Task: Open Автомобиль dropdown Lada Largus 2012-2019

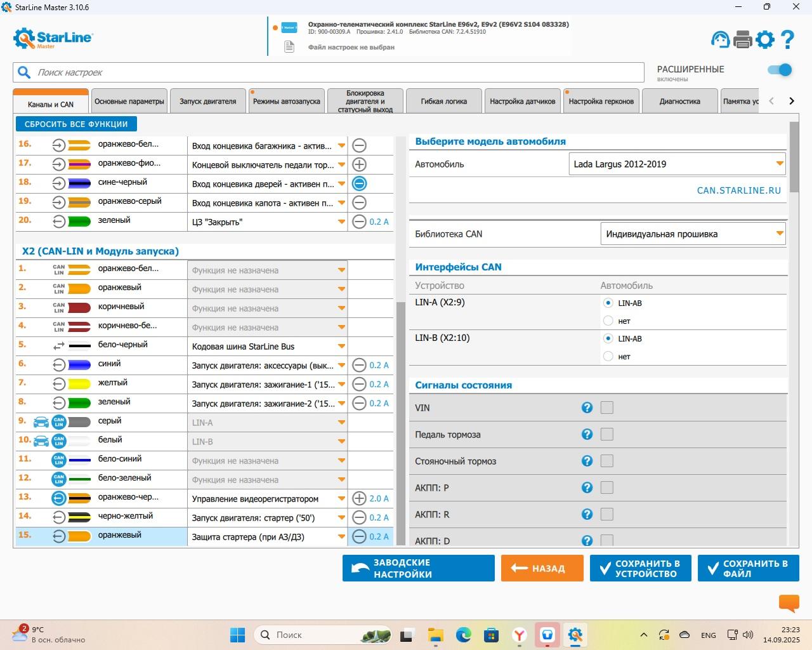Action: [678, 164]
